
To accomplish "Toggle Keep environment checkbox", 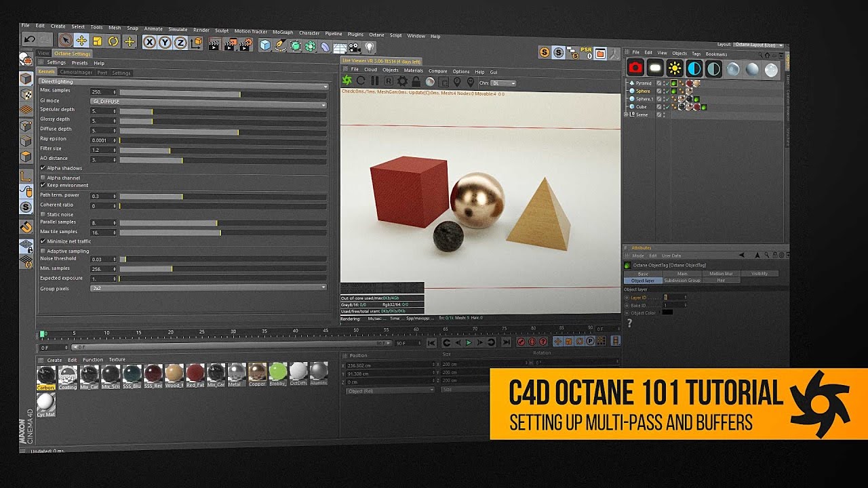I will (x=43, y=185).
